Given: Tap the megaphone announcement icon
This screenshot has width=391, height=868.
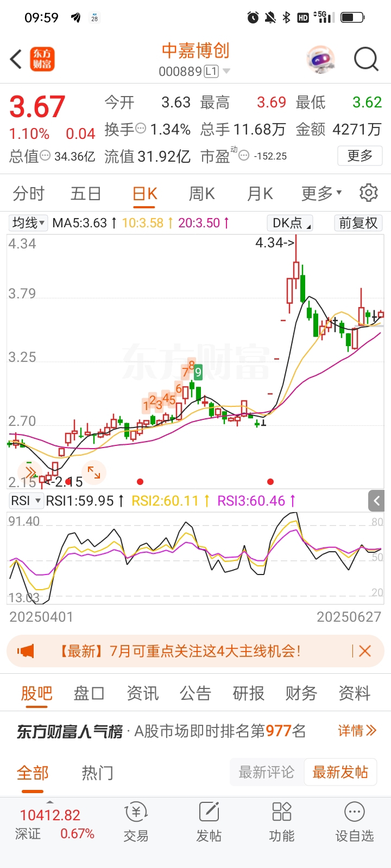Looking at the screenshot, I should click(26, 650).
